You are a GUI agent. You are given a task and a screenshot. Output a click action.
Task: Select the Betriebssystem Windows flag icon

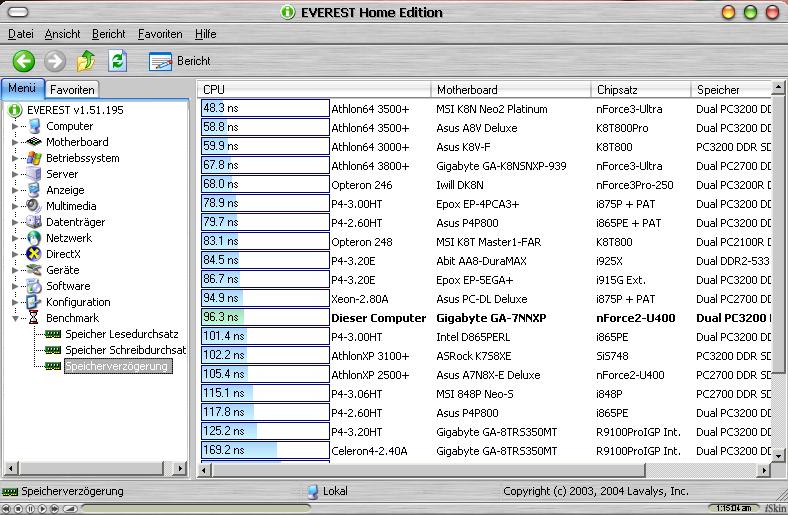34,158
